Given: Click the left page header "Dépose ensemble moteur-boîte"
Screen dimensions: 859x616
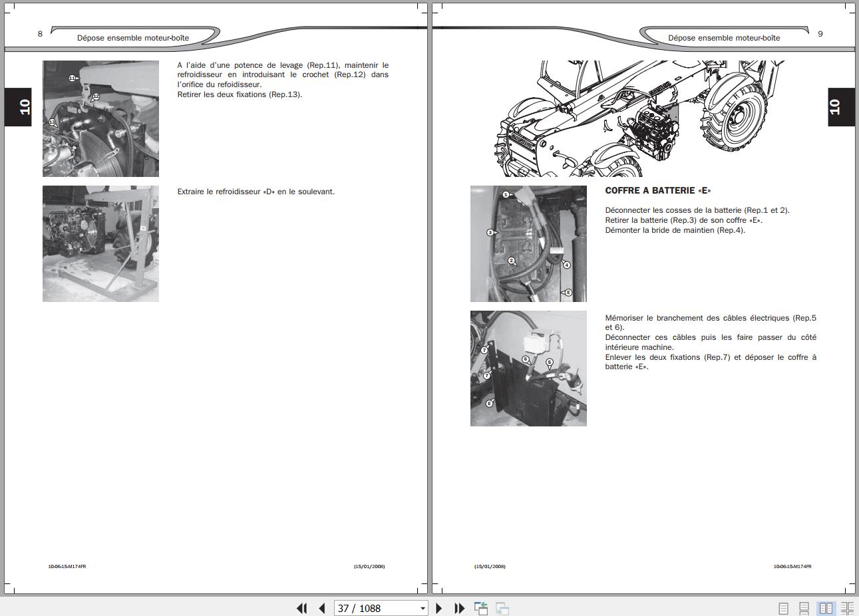Looking at the screenshot, I should click(x=133, y=38).
